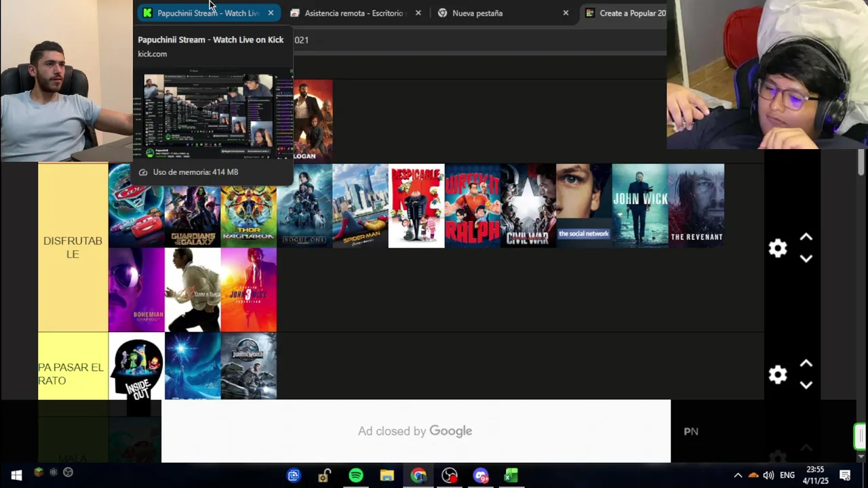
Task: Click 'kick.com' in the tab hover card
Action: click(x=152, y=54)
